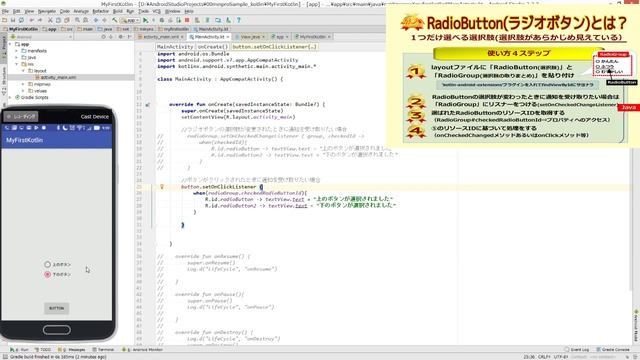This screenshot has width=640, height=360.
Task: Click the Find magnifier icon
Action: [77, 20]
